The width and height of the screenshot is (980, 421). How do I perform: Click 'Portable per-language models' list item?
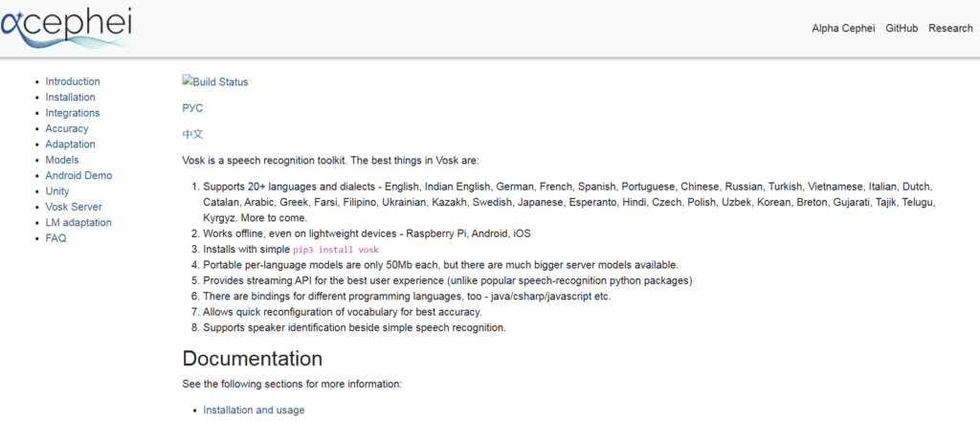pyautogui.click(x=440, y=265)
